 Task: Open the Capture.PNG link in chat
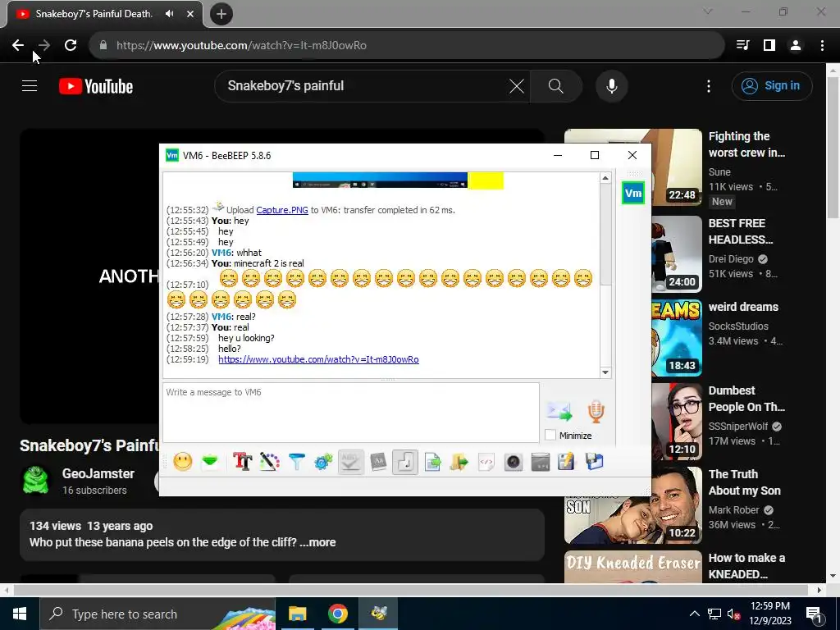pos(282,210)
